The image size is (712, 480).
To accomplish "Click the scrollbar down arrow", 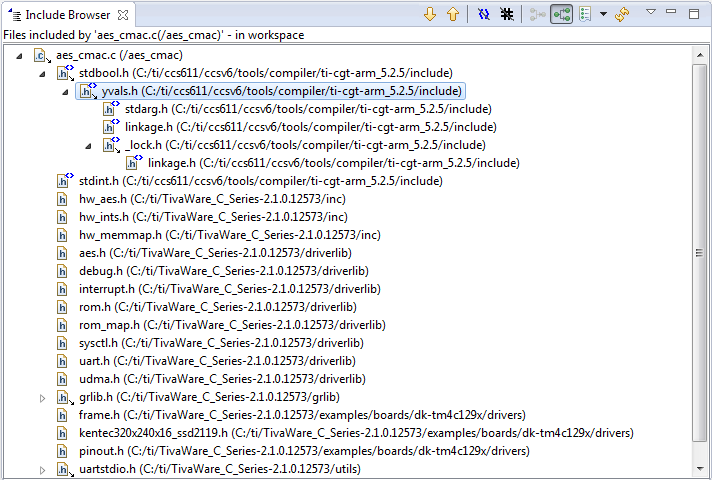I will (699, 469).
